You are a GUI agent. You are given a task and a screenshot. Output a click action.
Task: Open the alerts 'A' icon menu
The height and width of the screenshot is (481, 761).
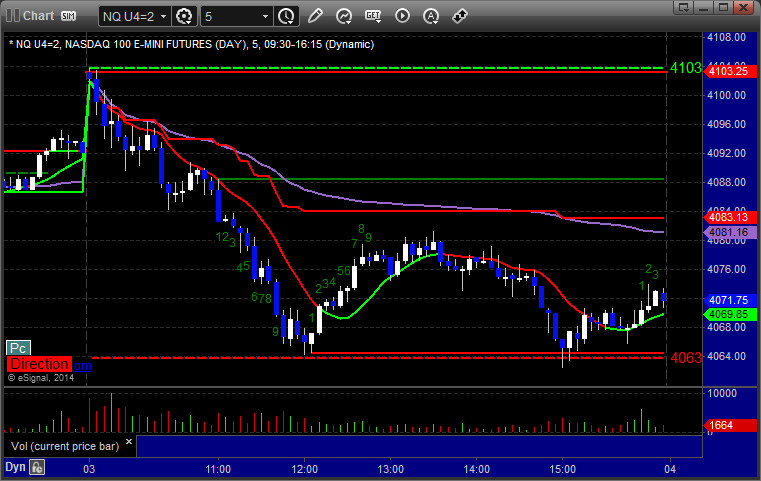click(x=431, y=16)
